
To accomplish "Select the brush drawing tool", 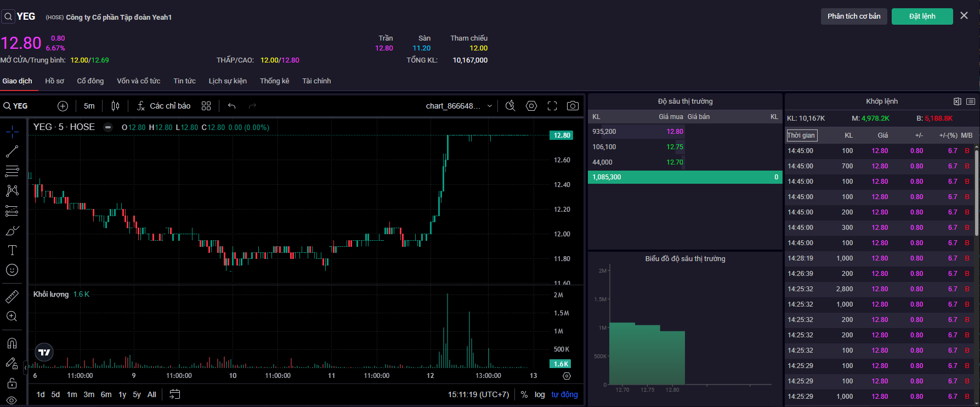I will click(12, 230).
